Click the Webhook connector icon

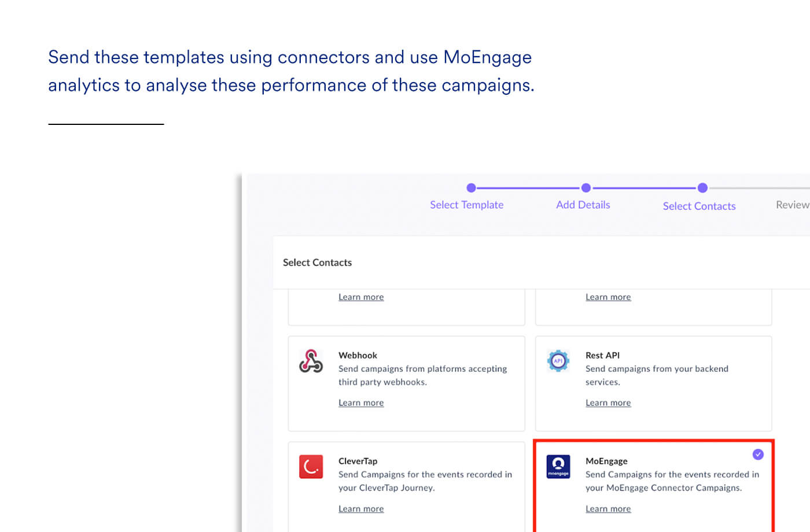311,361
